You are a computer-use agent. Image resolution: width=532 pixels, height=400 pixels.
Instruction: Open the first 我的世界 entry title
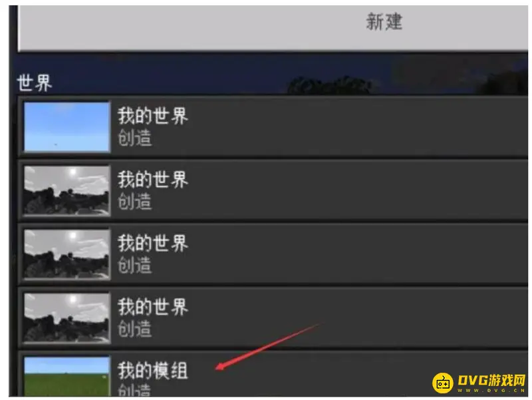click(153, 116)
